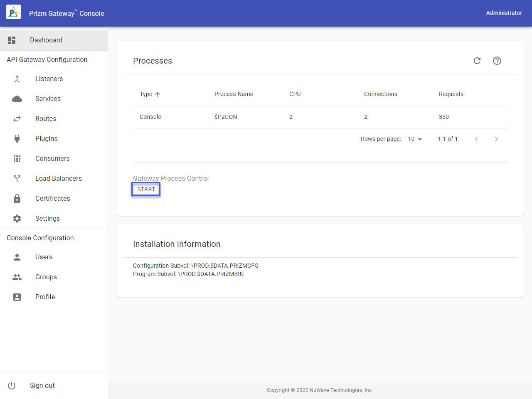
Task: Click the Sign out power icon
Action: click(12, 386)
